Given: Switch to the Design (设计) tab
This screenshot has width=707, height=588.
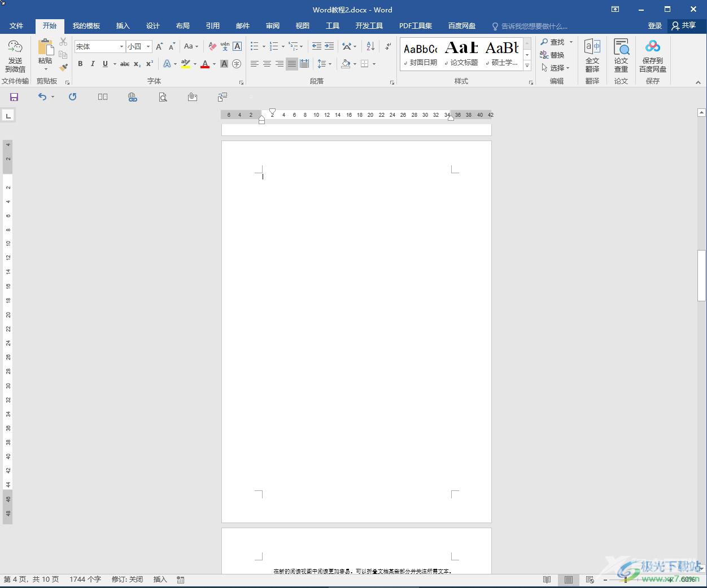Looking at the screenshot, I should [152, 26].
